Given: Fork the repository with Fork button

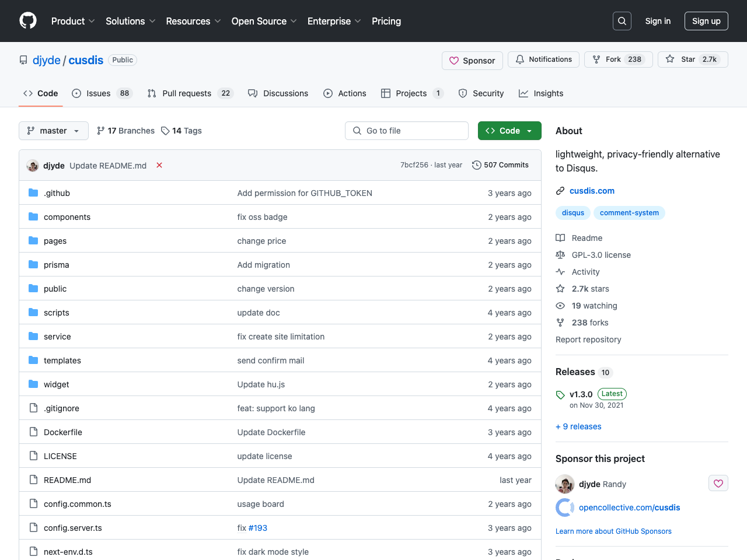Looking at the screenshot, I should pyautogui.click(x=618, y=60).
